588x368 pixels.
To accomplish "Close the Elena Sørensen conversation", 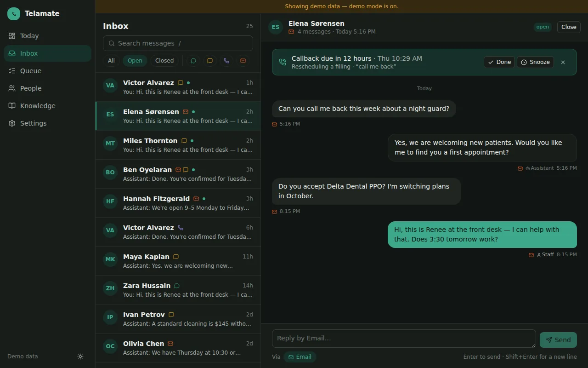I will (569, 27).
